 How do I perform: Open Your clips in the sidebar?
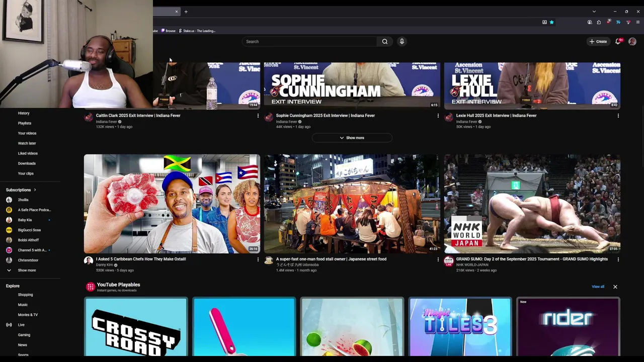26,173
